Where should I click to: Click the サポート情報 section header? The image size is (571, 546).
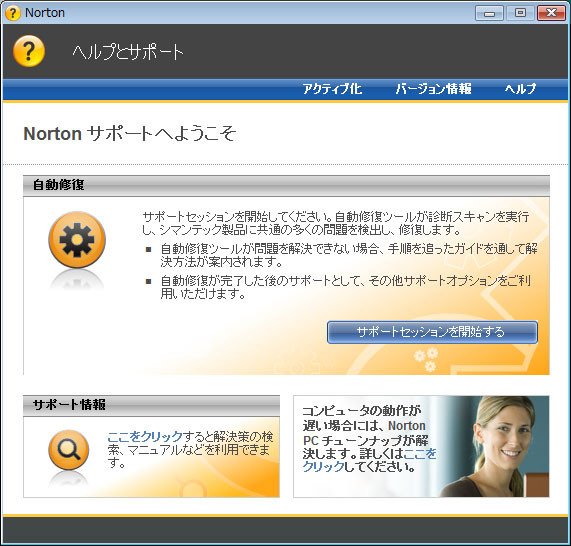click(151, 405)
